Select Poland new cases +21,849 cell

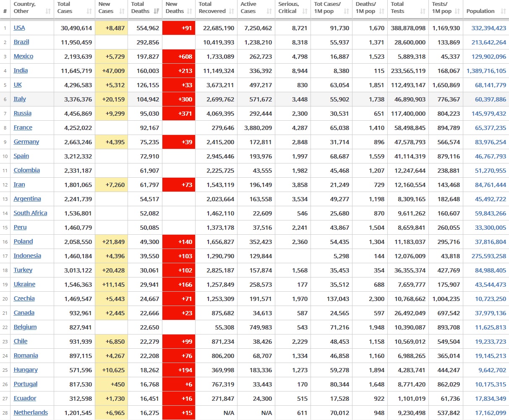coord(111,242)
